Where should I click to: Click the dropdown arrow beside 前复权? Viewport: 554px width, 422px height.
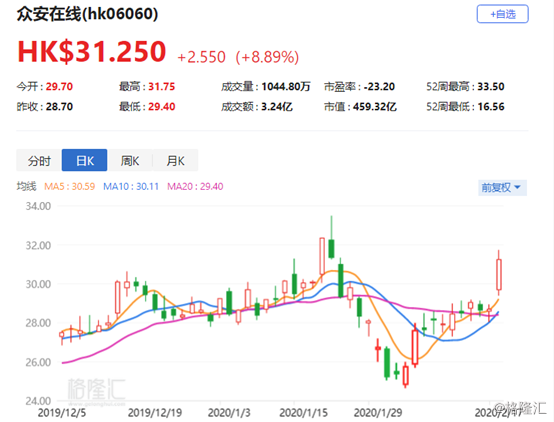pos(518,187)
